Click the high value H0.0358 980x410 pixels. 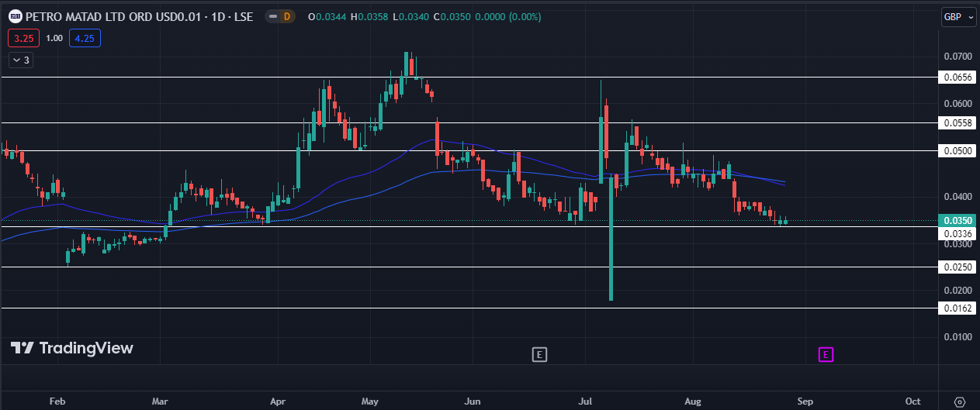[369, 16]
